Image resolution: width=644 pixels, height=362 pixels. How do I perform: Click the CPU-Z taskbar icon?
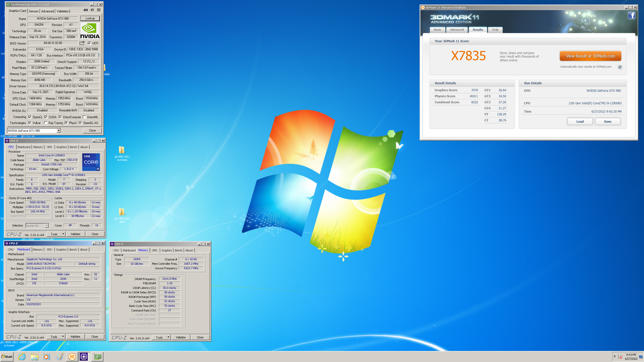tap(84, 356)
